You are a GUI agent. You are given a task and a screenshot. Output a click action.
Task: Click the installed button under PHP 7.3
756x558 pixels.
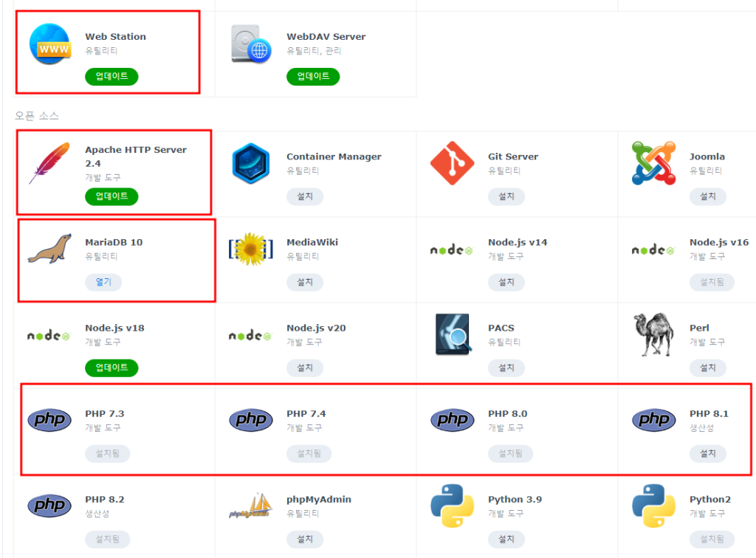tap(108, 453)
